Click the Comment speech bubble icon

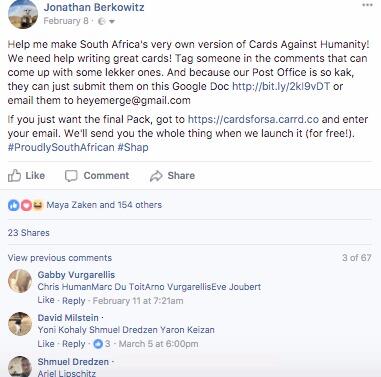(71, 176)
